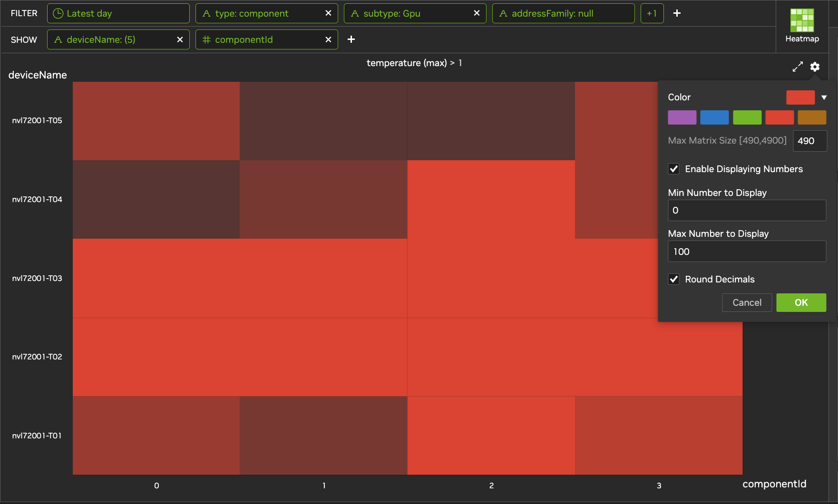The height and width of the screenshot is (504, 838).
Task: Select the blue color swatch
Action: (x=714, y=117)
